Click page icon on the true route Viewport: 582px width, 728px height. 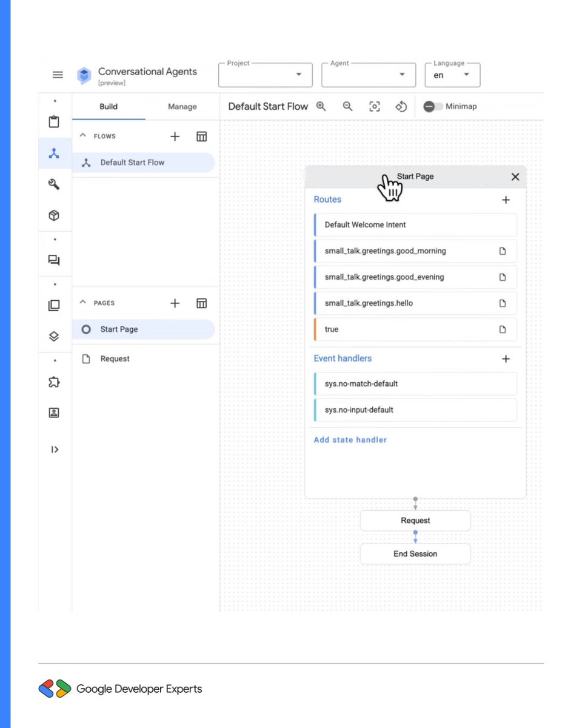(x=503, y=329)
